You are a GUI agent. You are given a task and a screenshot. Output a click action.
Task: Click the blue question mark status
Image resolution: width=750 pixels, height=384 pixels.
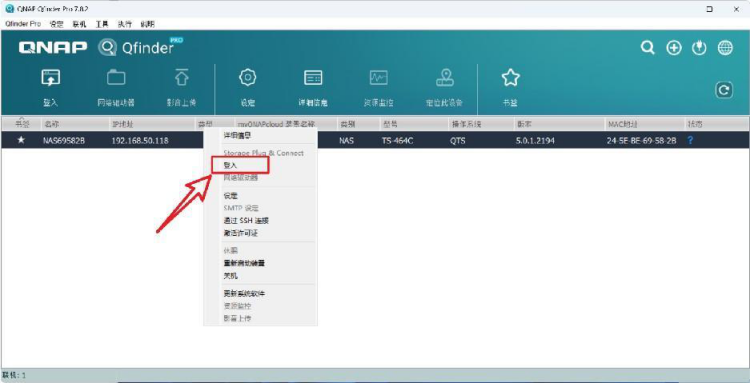point(690,141)
